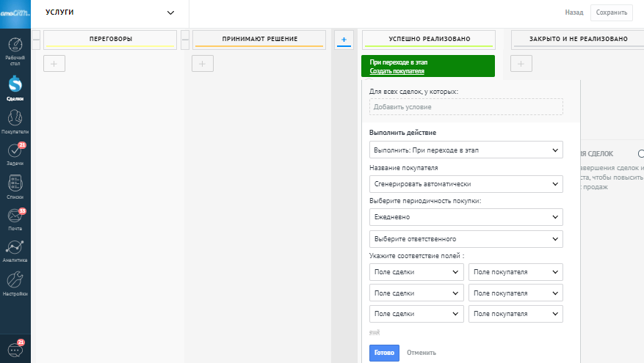Image resolution: width=644 pixels, height=363 pixels.
Task: Select Успешно реализовано stage header
Action: click(x=429, y=40)
